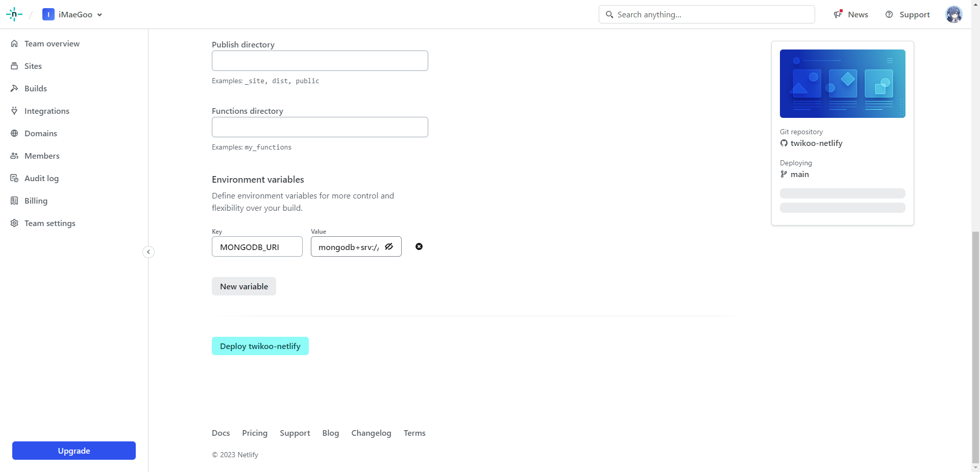The width and height of the screenshot is (980, 472).
Task: Open the Changelog footer link
Action: point(371,433)
